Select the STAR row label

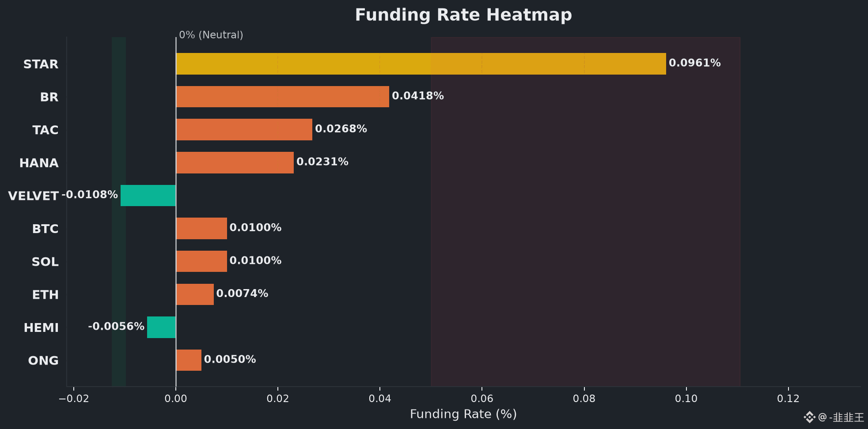[x=41, y=64]
